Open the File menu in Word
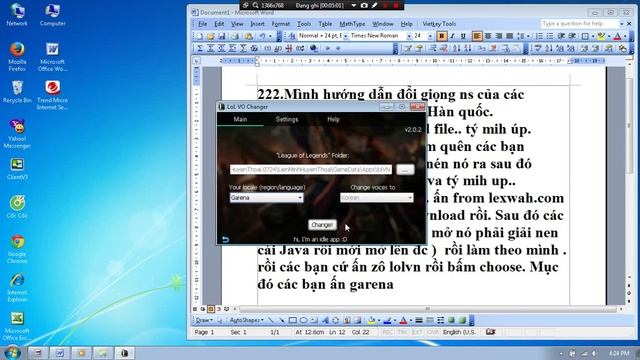Screen dimensions: 640x360 pyautogui.click(x=202, y=24)
